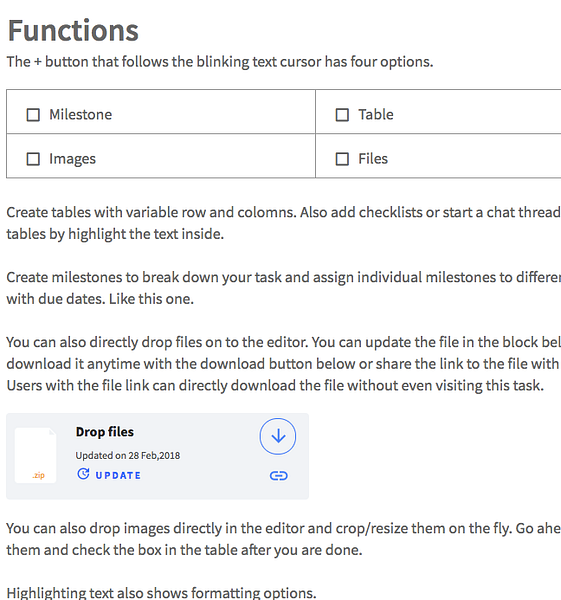Click the Milestone label text
Viewport: 561px width, 600px height.
tap(80, 114)
